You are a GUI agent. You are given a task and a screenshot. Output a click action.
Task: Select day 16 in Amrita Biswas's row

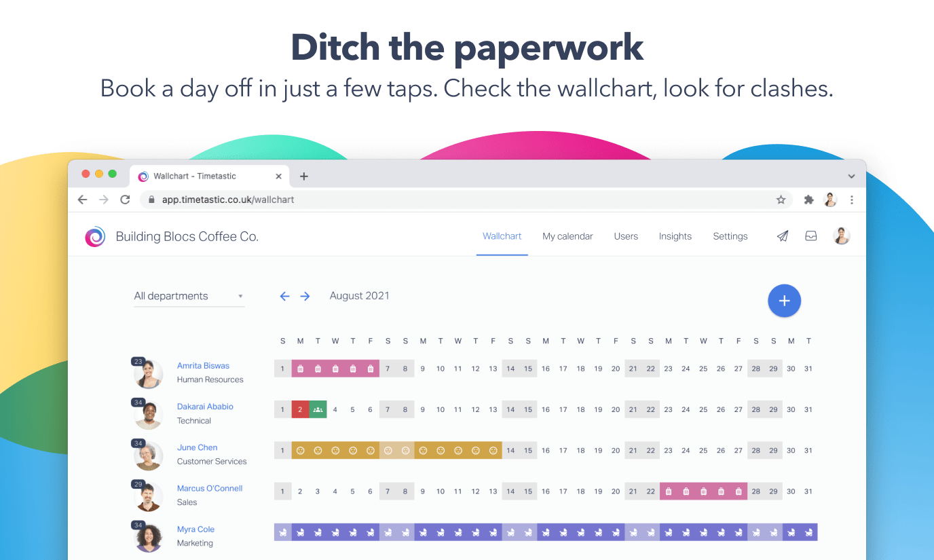coord(546,369)
